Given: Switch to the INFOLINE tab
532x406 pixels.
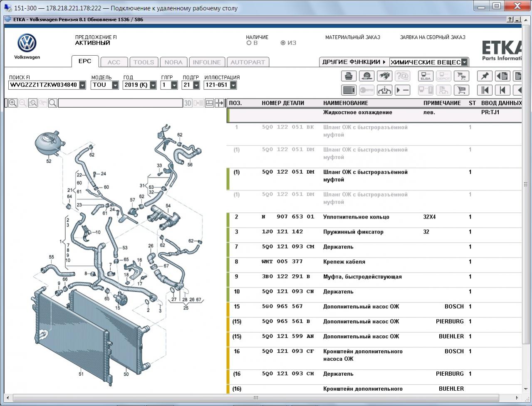Looking at the screenshot, I should (207, 62).
